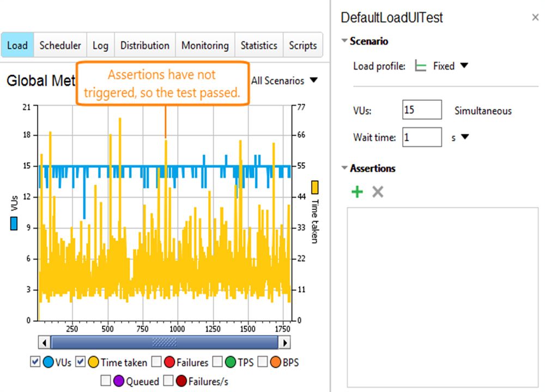The image size is (545, 392).
Task: Collapse the Scenario section
Action: [344, 41]
